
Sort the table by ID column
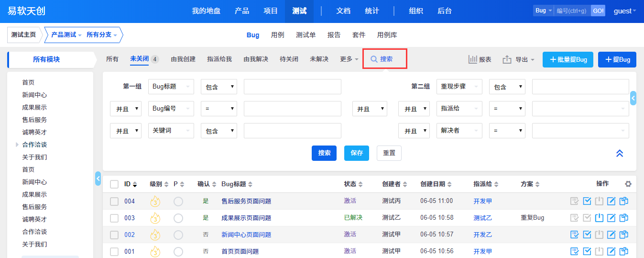131,184
